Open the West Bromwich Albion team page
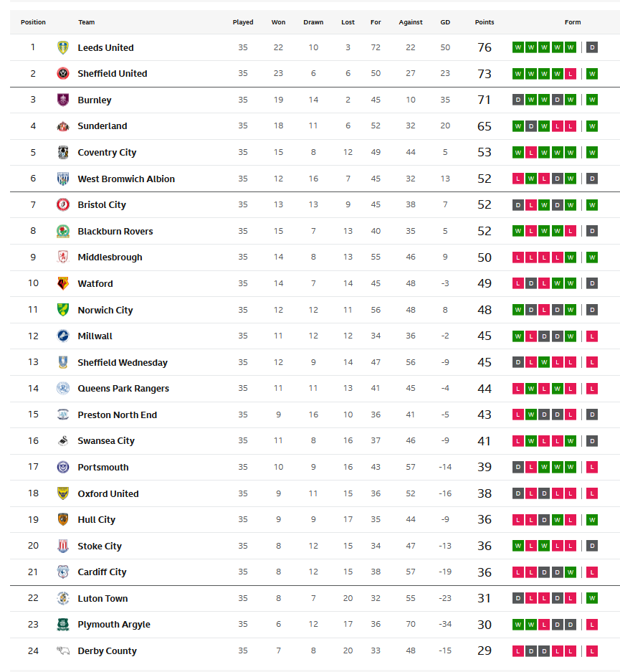This screenshot has width=620, height=672. (126, 179)
